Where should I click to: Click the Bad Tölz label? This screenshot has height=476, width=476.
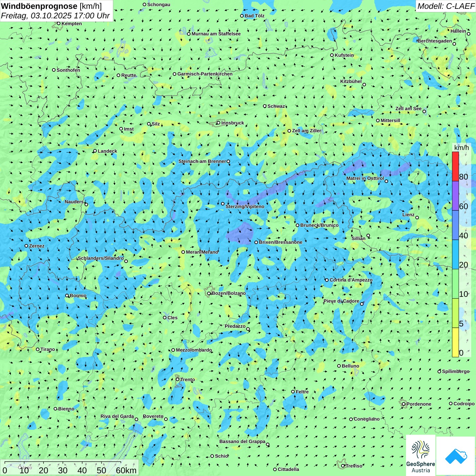(x=255, y=16)
